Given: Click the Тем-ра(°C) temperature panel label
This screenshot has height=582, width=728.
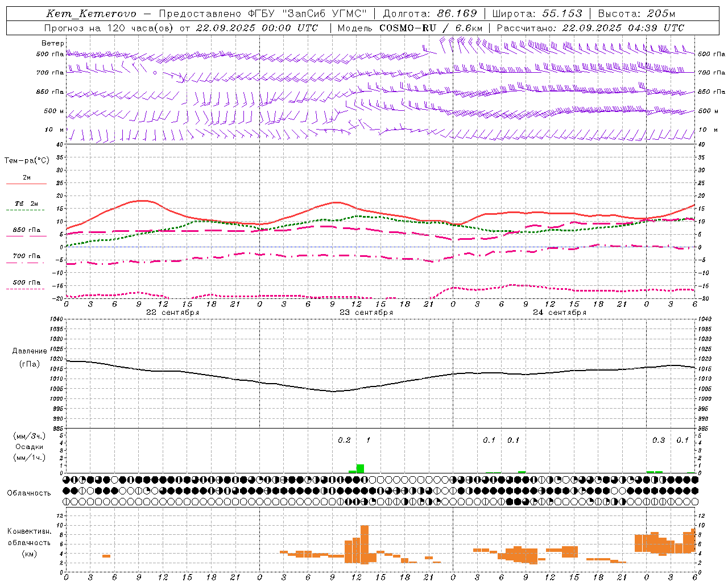Looking at the screenshot, I should (27, 161).
